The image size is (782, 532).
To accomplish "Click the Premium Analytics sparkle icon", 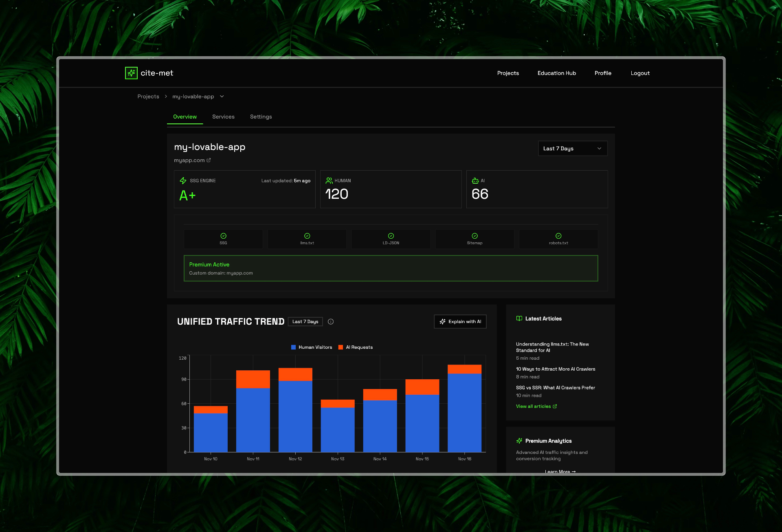I will click(519, 441).
